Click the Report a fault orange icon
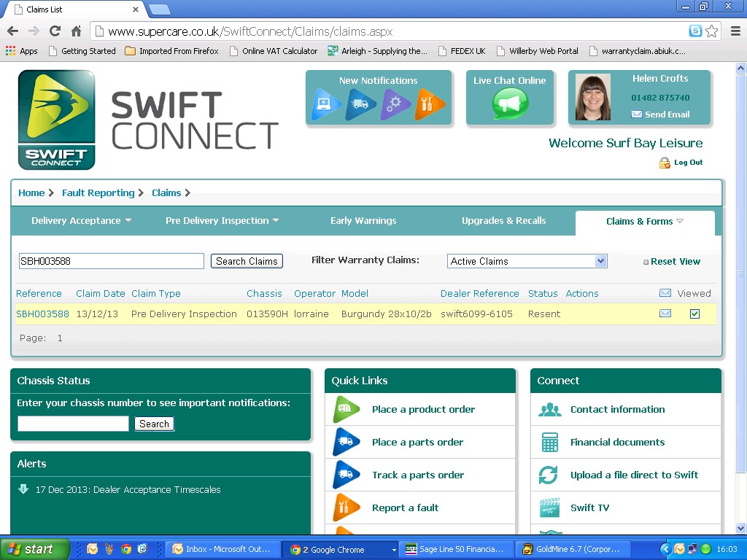 click(x=347, y=507)
